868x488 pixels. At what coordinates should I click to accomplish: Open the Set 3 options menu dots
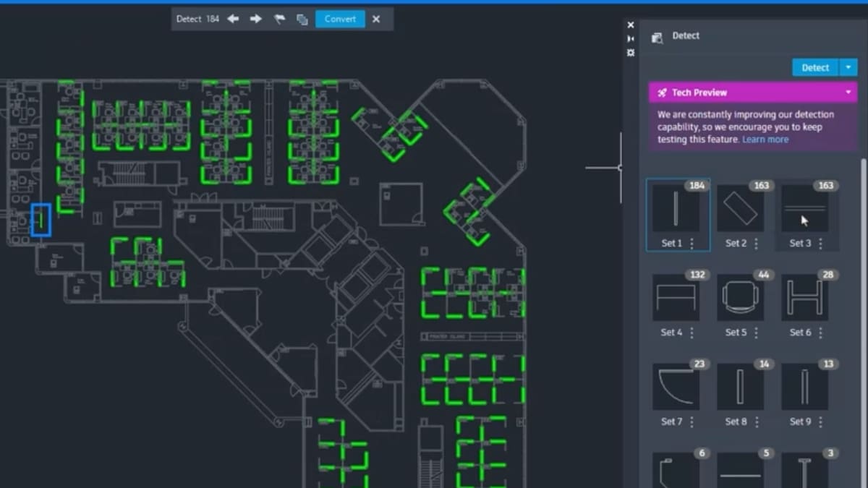tap(821, 244)
